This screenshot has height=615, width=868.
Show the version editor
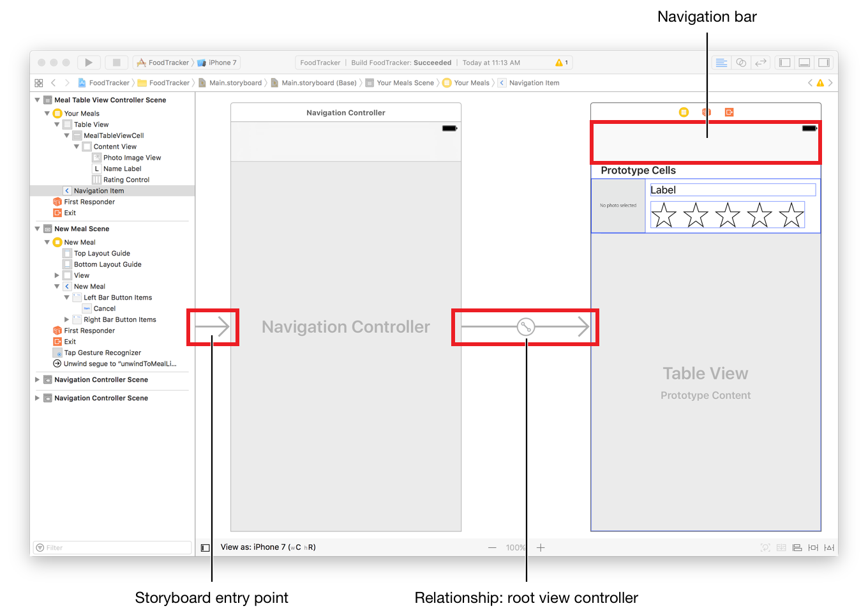[761, 63]
